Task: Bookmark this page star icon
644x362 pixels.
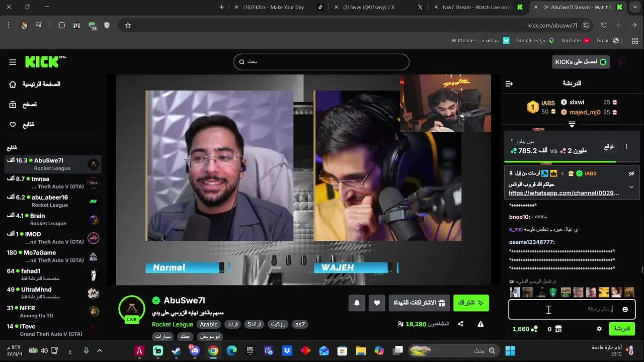Action: pos(128,25)
